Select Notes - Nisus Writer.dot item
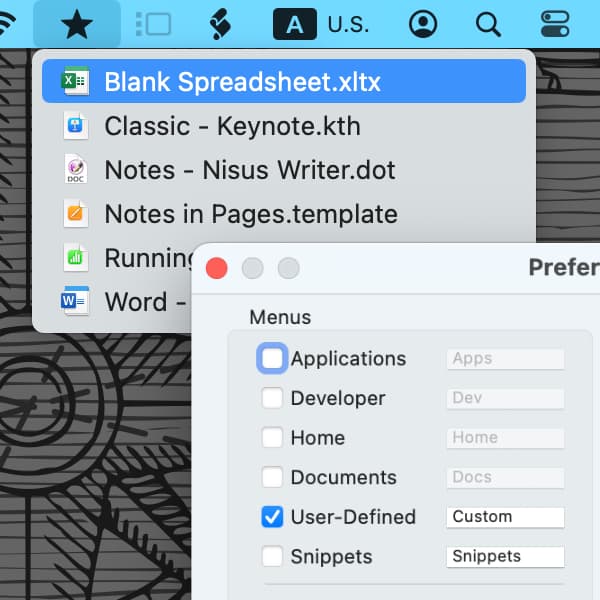The width and height of the screenshot is (600, 600). (284, 170)
